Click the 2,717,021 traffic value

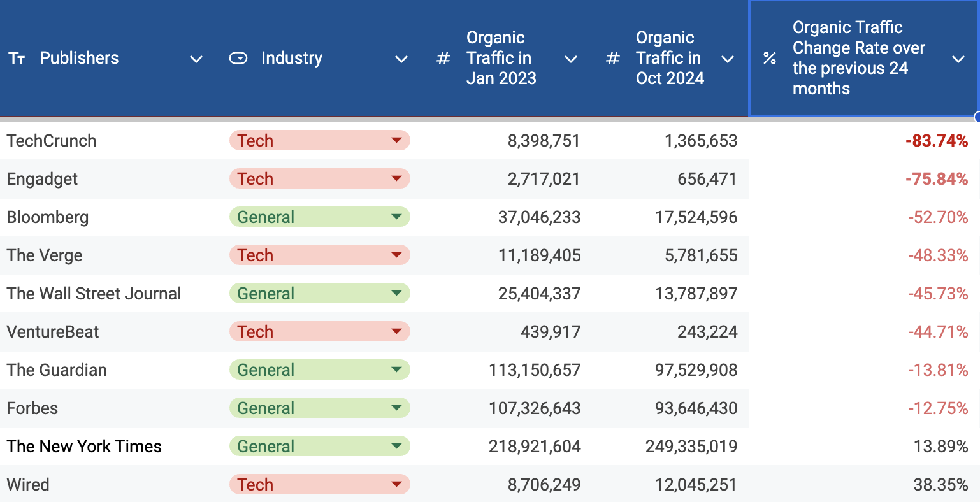click(544, 179)
